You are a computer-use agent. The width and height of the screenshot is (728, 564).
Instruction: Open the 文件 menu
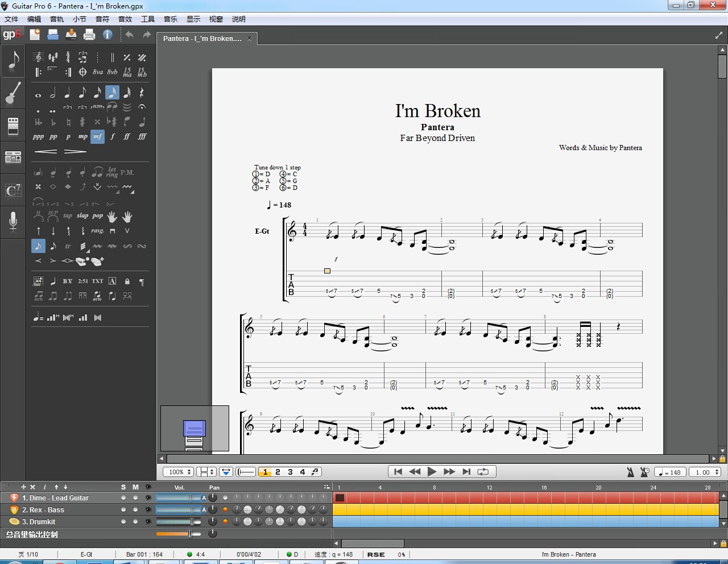pos(11,19)
